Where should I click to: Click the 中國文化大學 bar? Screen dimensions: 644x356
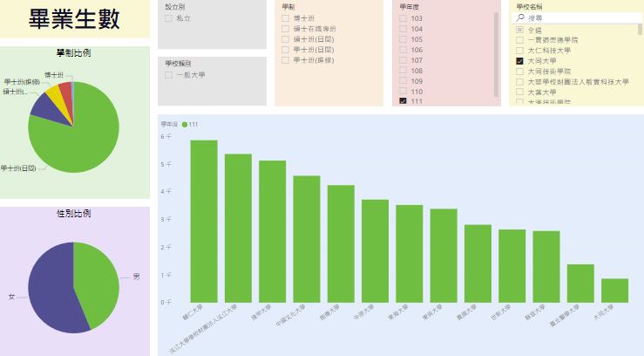[307, 239]
